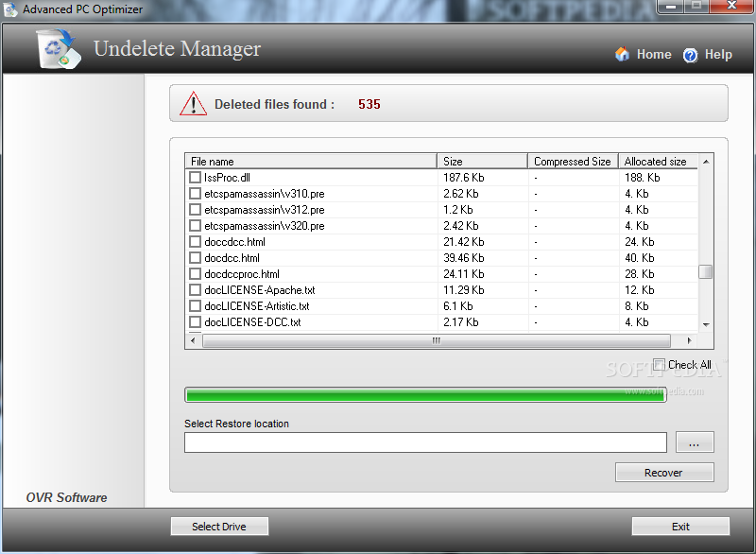The image size is (756, 554).
Task: Enable the Check All checkbox
Action: tap(659, 365)
